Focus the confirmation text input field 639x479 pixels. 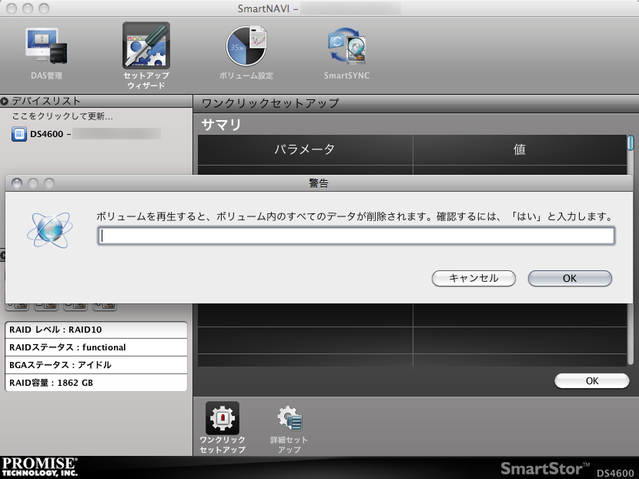355,236
